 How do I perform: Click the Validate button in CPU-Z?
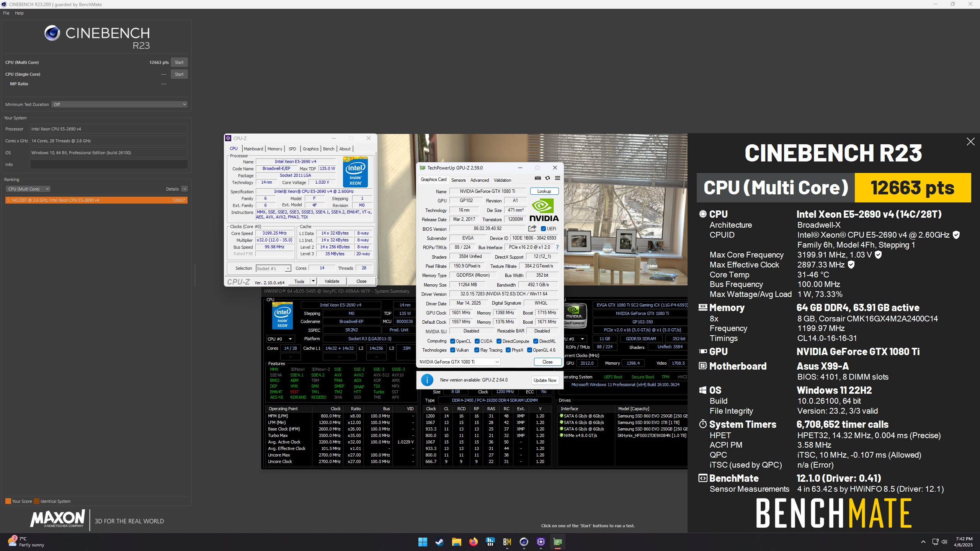coord(332,281)
